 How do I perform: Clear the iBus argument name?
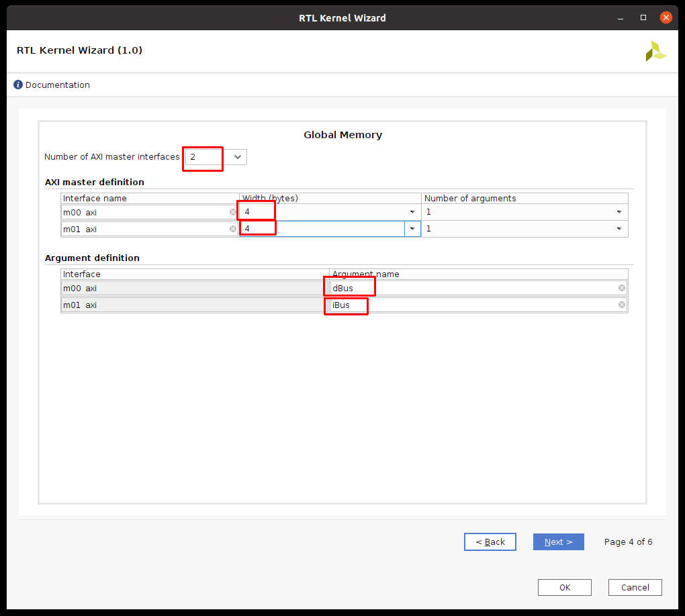point(622,305)
